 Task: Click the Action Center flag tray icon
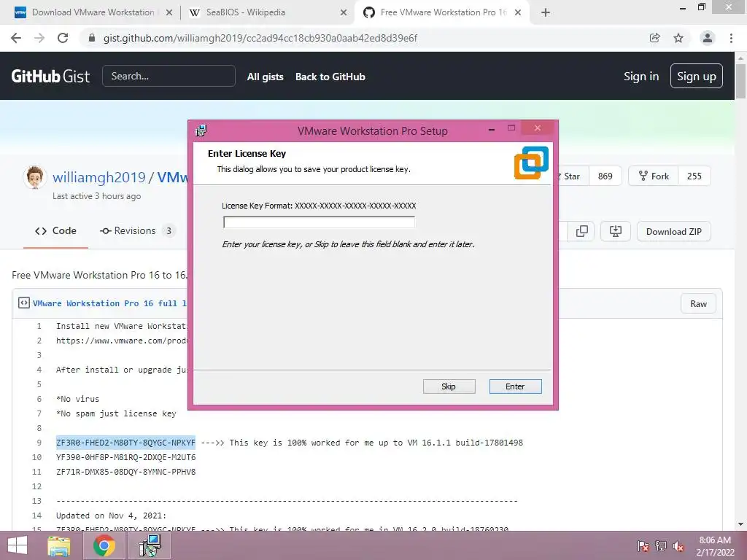[643, 546]
